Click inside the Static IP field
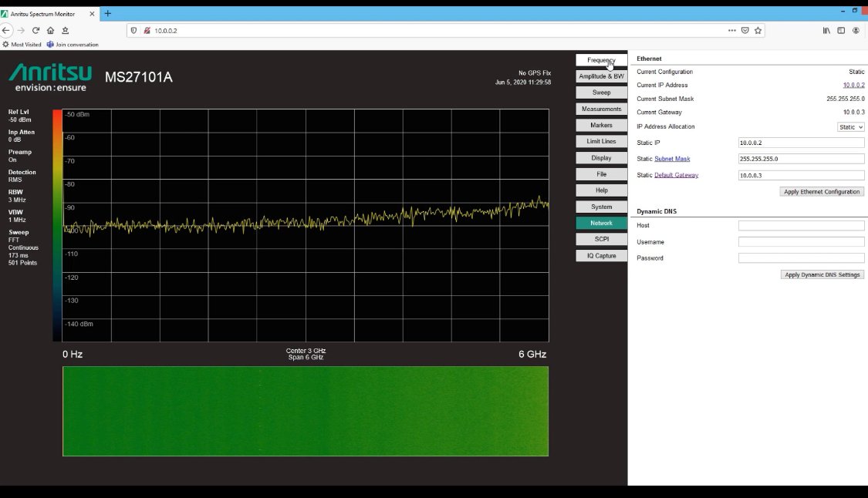The width and height of the screenshot is (868, 498). pyautogui.click(x=800, y=143)
